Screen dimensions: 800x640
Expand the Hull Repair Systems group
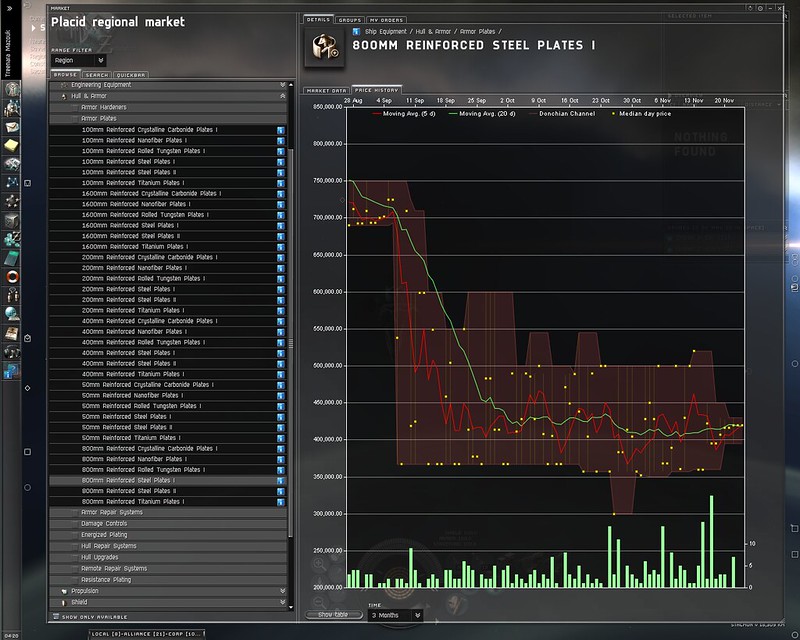point(168,546)
